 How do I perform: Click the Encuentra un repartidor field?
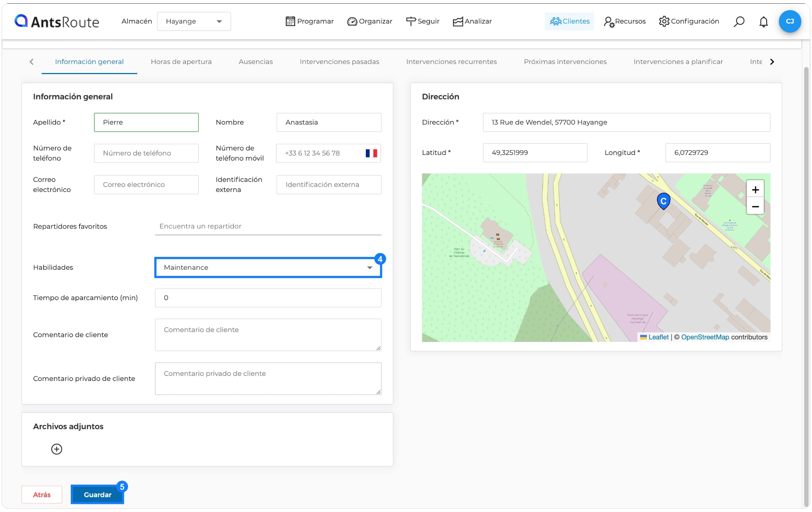pos(268,226)
